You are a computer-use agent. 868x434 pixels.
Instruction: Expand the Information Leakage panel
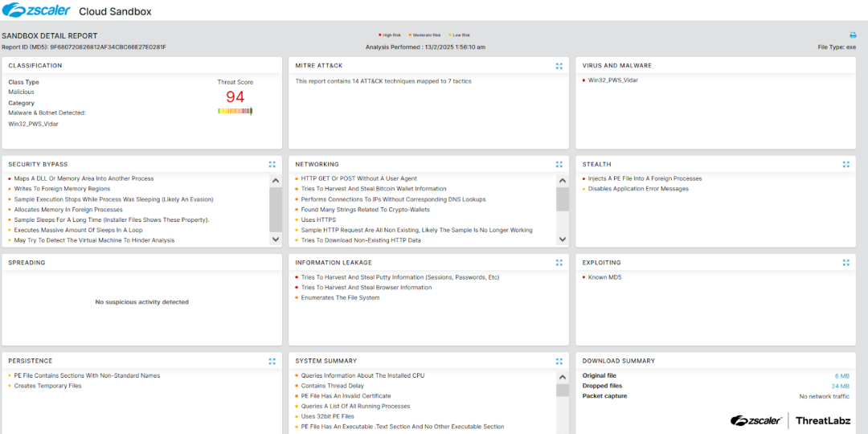point(559,263)
